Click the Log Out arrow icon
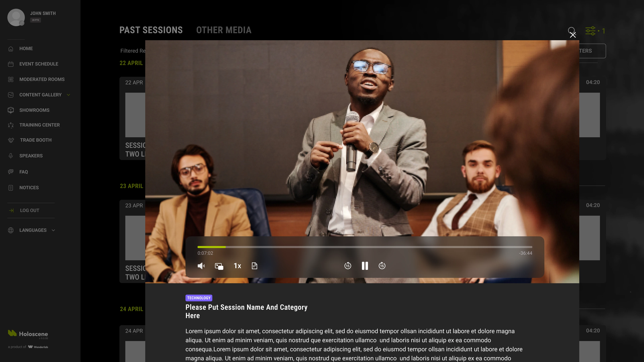 point(11,211)
